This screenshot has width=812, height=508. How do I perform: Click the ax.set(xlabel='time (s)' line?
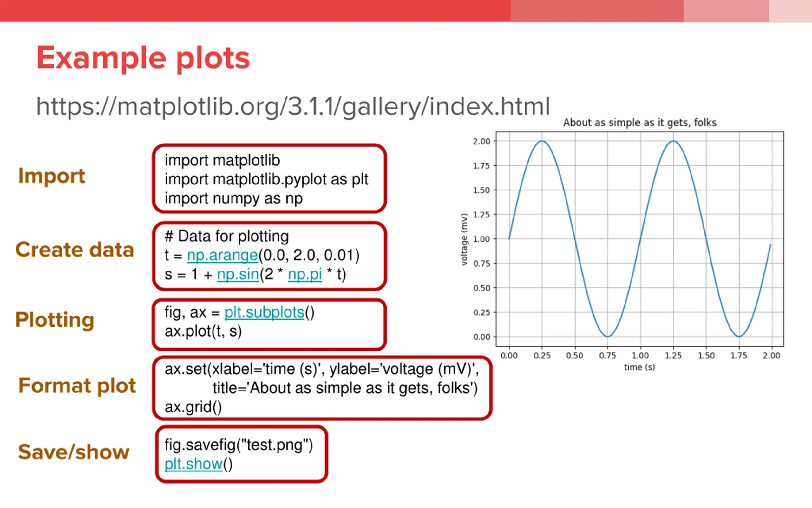coord(322,369)
